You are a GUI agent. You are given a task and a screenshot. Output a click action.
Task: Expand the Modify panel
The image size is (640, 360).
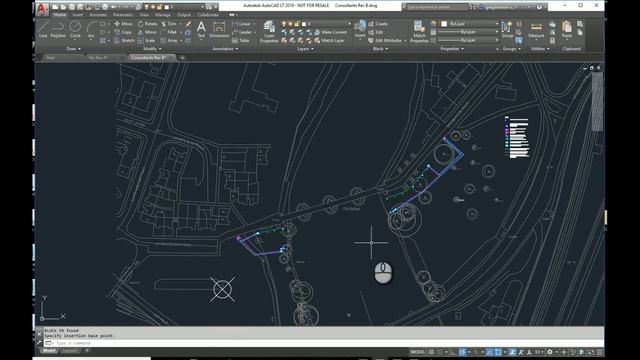coord(152,49)
